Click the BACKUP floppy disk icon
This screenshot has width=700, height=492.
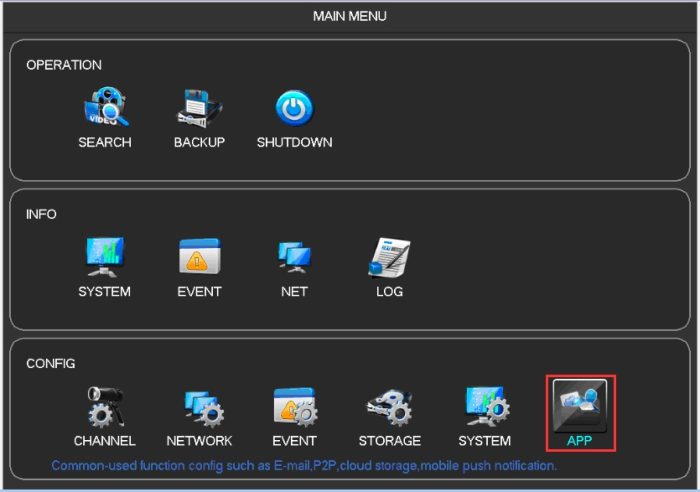click(x=199, y=109)
